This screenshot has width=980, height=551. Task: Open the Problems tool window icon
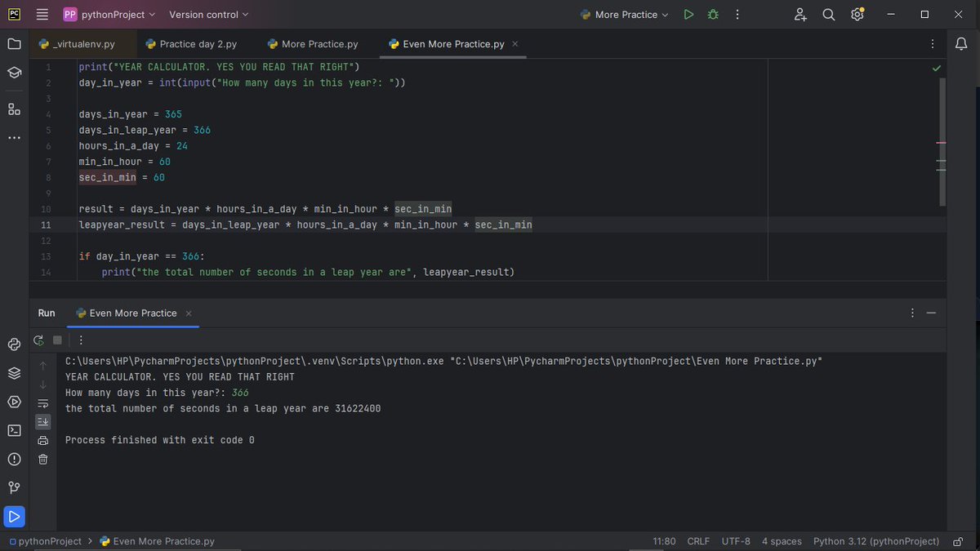click(x=14, y=458)
